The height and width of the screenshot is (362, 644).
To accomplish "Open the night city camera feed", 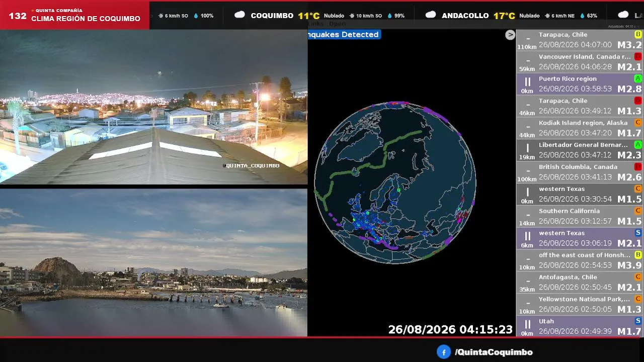I will (153, 107).
